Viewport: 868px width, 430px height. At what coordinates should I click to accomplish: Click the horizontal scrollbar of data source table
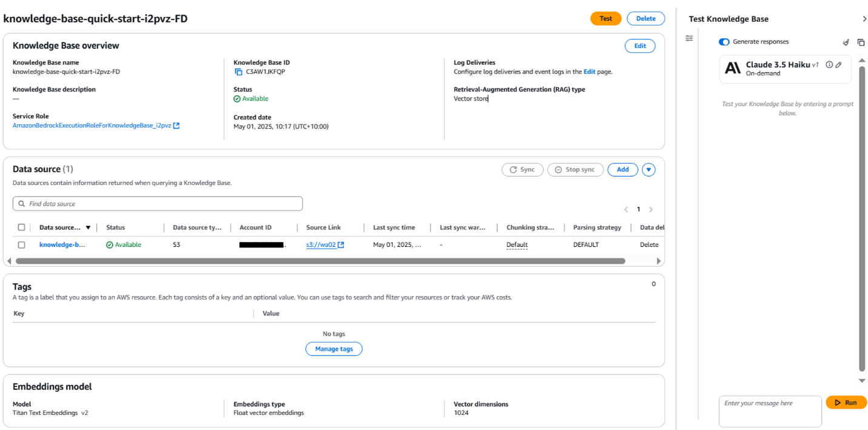pos(320,261)
